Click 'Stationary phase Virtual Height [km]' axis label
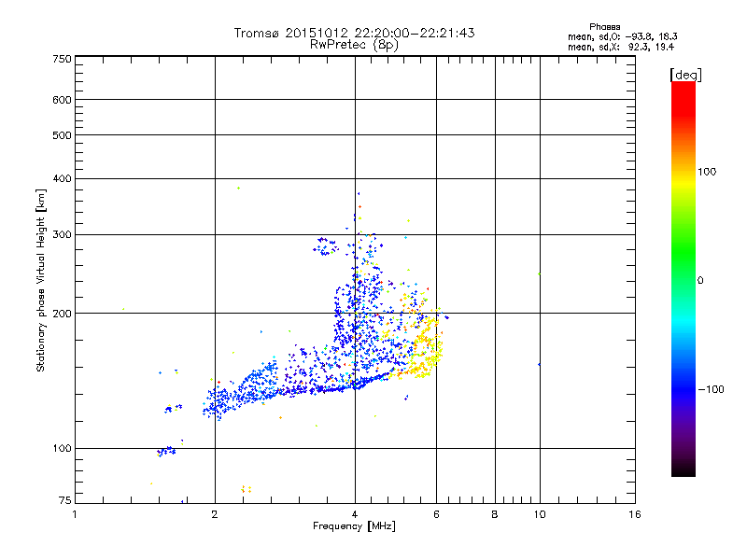The image size is (747, 560). click(x=41, y=281)
